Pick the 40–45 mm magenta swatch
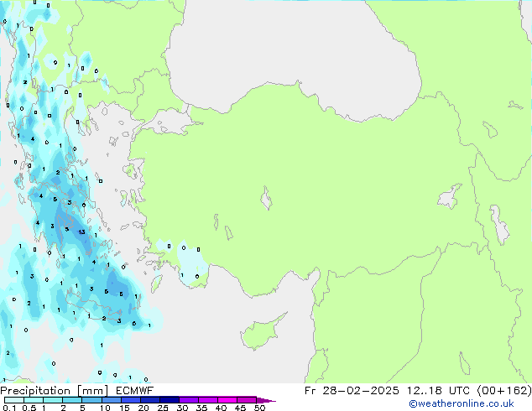This screenshot has width=532, height=411. [227, 400]
